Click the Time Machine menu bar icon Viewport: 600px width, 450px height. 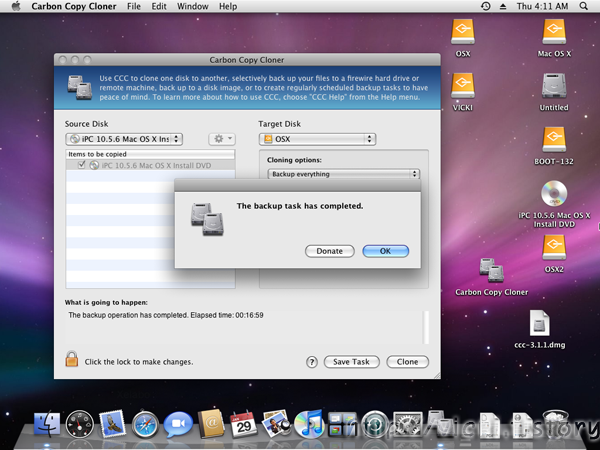tap(486, 6)
